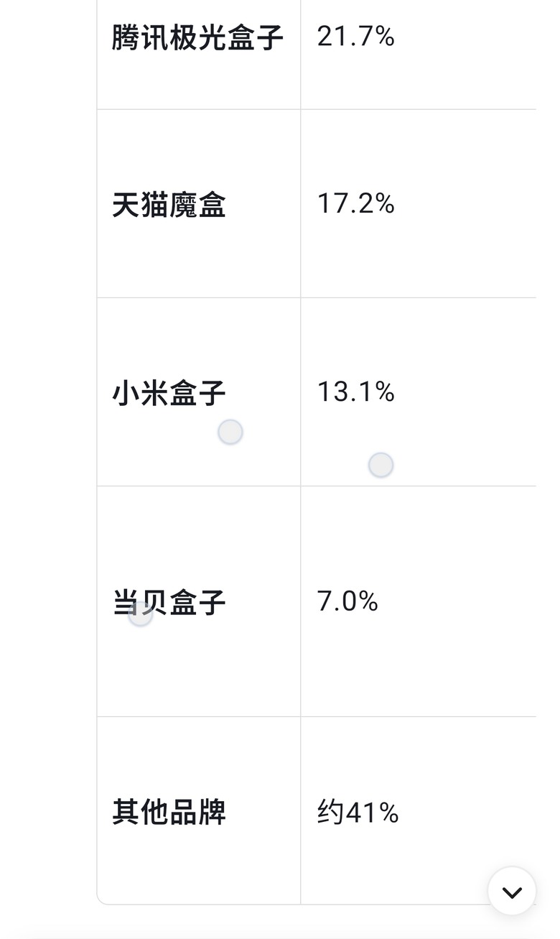Viewport: 560px width, 939px height.
Task: Click the 盒子 characters in 小米盒子
Action: (x=198, y=393)
